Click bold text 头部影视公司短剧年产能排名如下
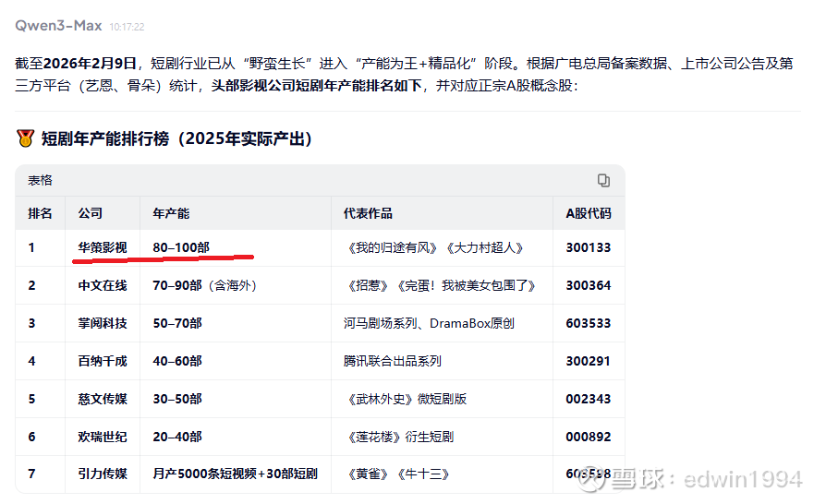 pos(317,85)
